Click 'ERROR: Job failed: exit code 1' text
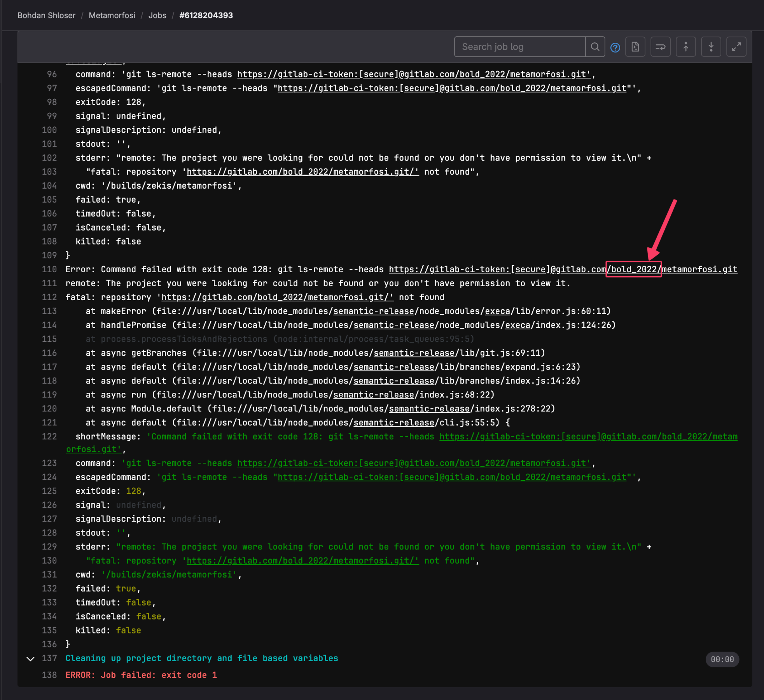The width and height of the screenshot is (764, 700). coord(141,675)
